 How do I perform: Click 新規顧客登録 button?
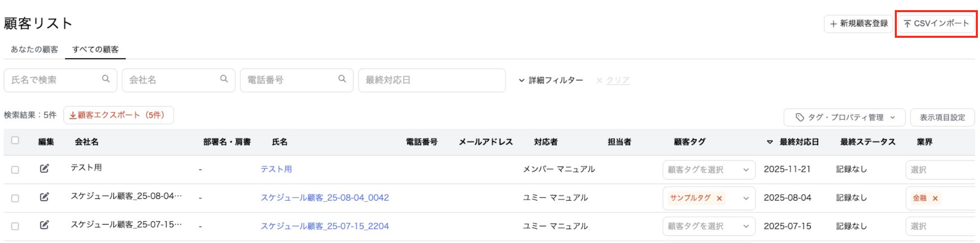pyautogui.click(x=859, y=24)
